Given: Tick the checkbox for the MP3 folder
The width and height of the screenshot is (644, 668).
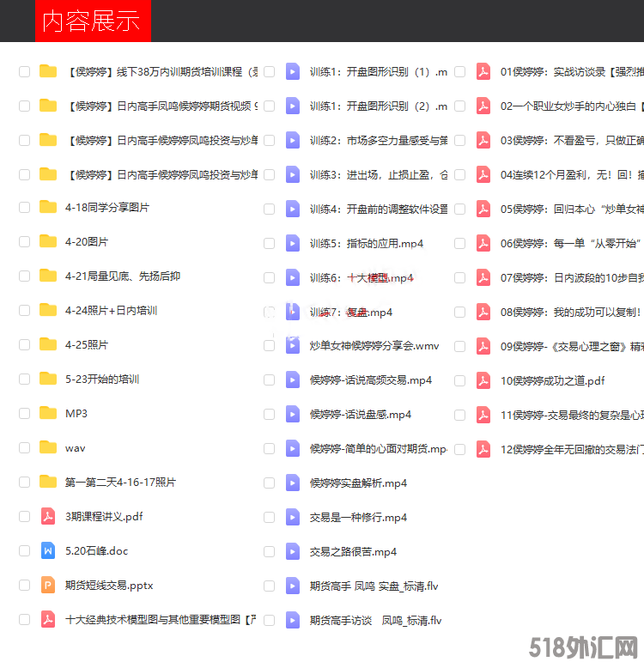Looking at the screenshot, I should click(x=25, y=414).
